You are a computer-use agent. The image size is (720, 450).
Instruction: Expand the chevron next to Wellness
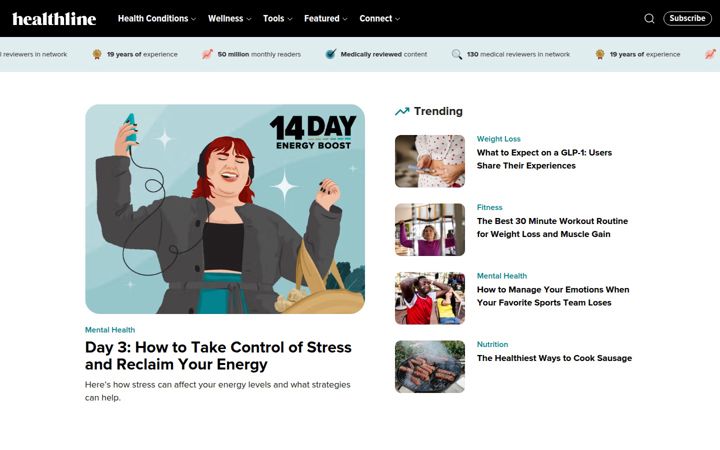(249, 19)
